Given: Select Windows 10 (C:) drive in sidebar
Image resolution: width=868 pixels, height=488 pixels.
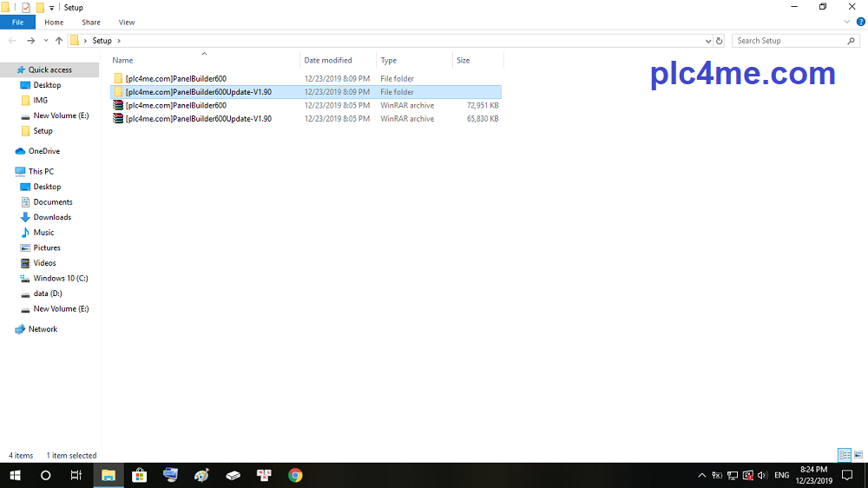Looking at the screenshot, I should pos(60,278).
